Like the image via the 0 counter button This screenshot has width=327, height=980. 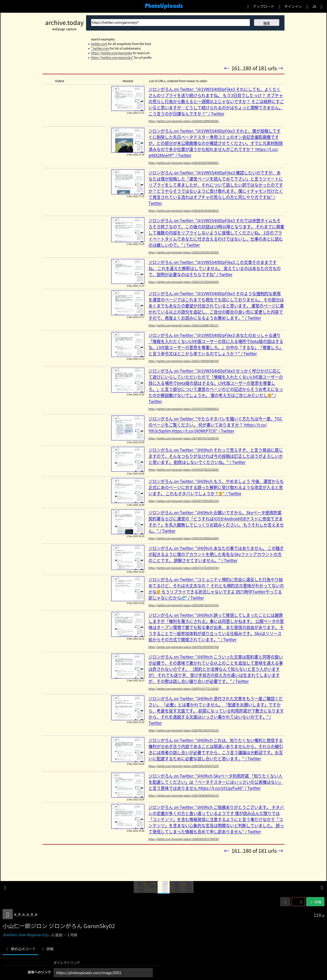coord(298,902)
